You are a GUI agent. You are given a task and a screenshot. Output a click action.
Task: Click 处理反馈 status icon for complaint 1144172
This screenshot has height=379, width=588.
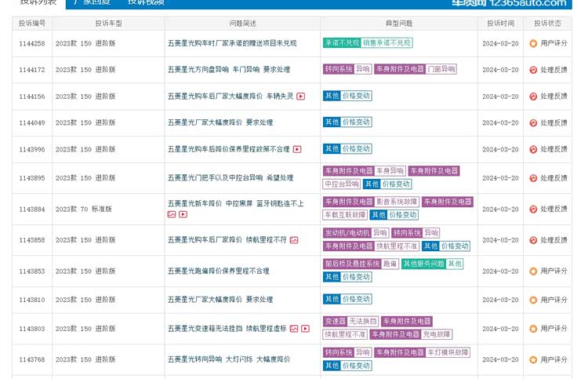(533, 70)
